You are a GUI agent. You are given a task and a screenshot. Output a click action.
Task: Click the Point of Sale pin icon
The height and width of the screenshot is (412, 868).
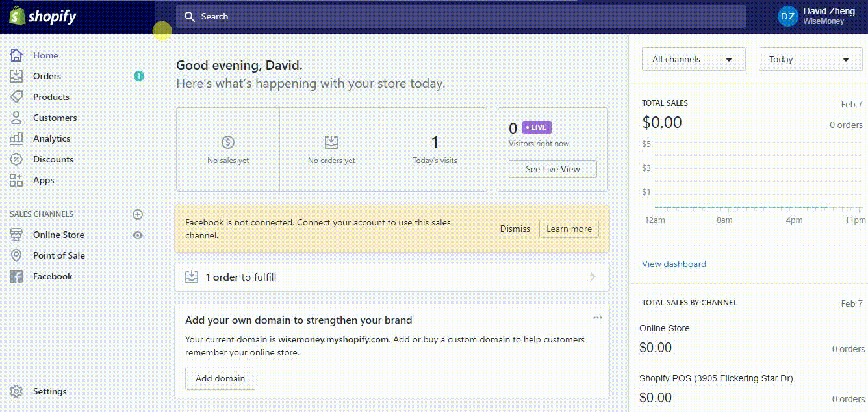[16, 255]
